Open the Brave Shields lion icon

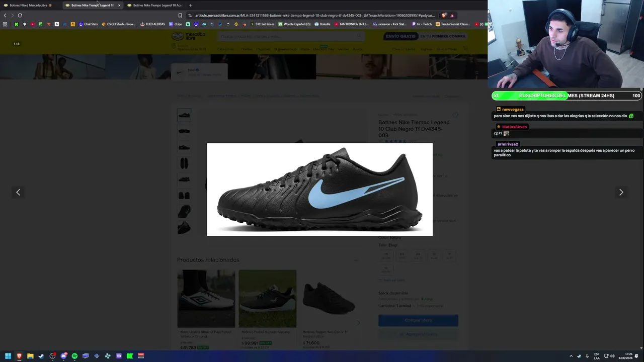pos(444,15)
